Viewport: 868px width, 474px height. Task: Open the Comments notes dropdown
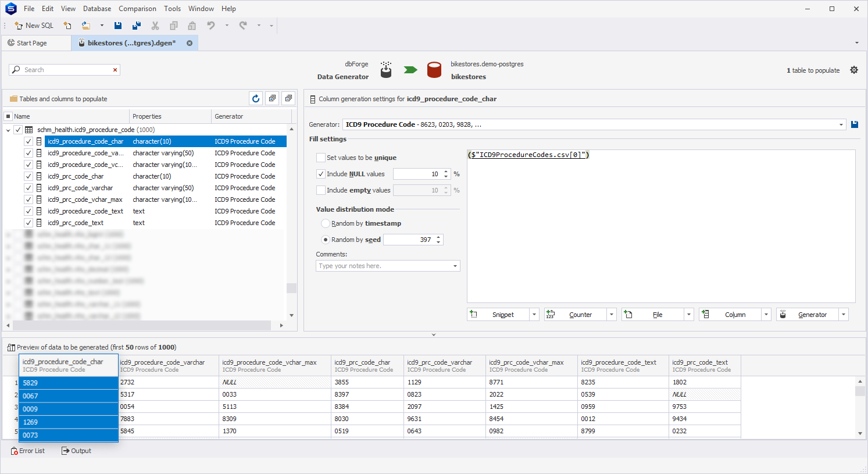[455, 266]
